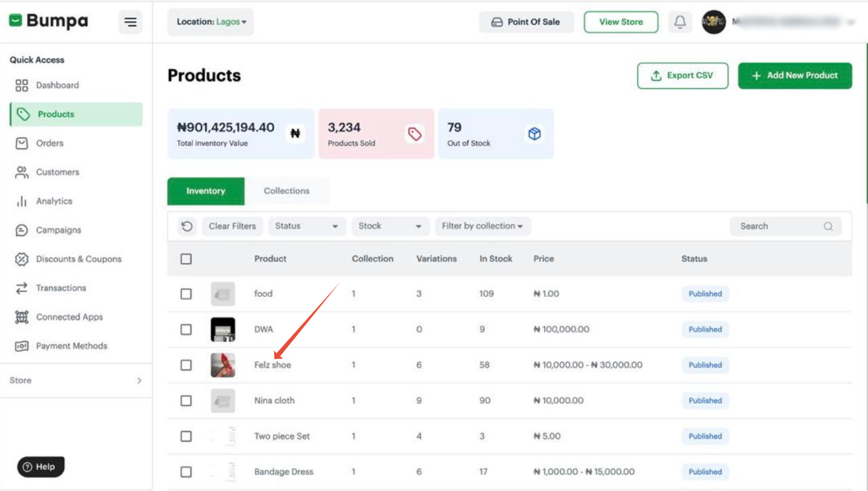Check the Two piece Set row checkbox
This screenshot has height=491, width=868.
pyautogui.click(x=186, y=436)
